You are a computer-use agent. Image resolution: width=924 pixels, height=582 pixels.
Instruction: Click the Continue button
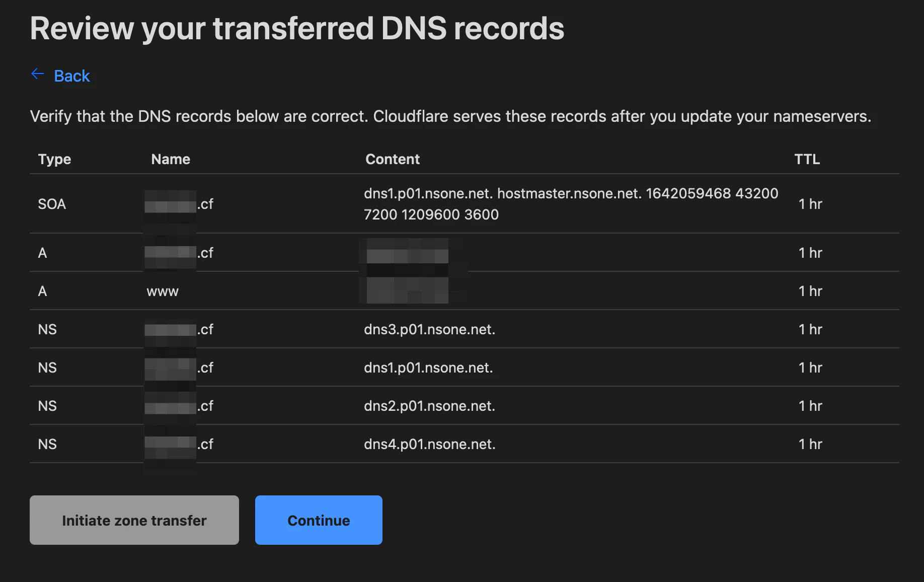pos(319,520)
